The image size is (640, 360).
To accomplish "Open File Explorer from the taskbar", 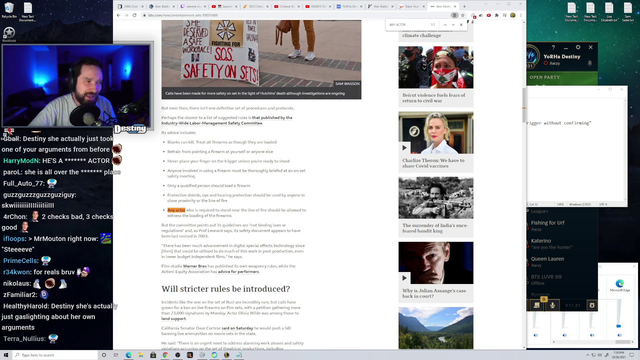I will coord(141,355).
